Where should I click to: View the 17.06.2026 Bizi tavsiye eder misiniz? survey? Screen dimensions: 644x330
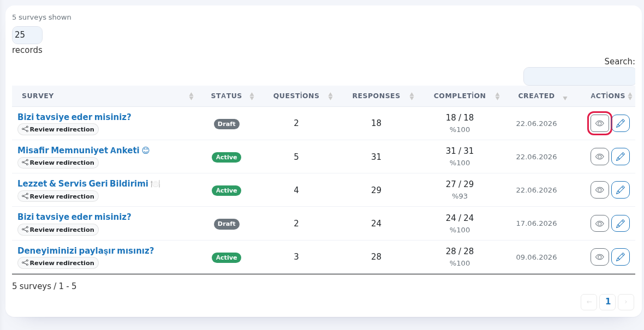click(599, 223)
